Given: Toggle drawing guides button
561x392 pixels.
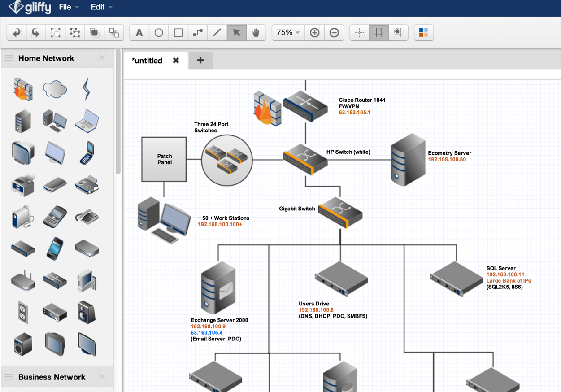Looking at the screenshot, I should 359,33.
